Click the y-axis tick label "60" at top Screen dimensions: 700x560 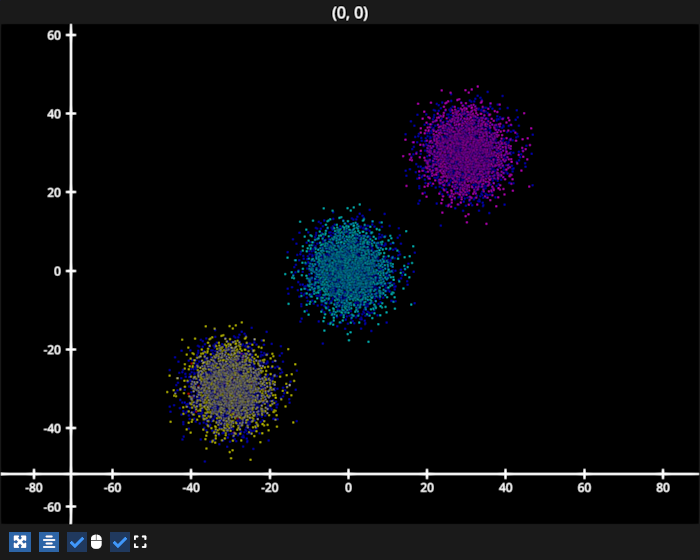[x=54, y=35]
